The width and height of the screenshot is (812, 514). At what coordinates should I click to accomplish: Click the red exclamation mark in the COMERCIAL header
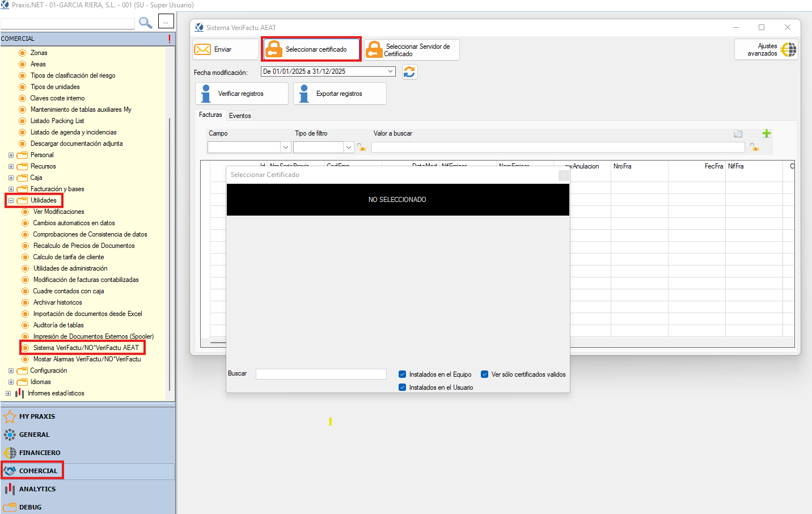(x=170, y=39)
